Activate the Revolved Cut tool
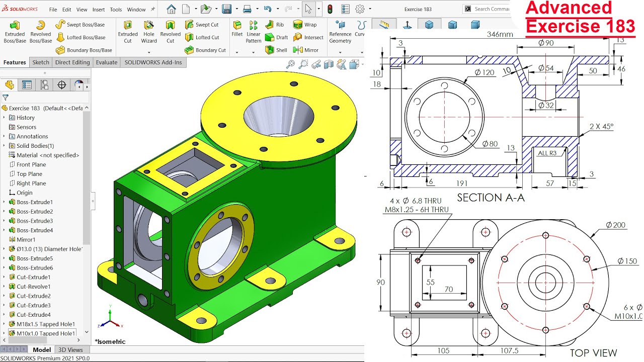The image size is (644, 362). click(170, 32)
